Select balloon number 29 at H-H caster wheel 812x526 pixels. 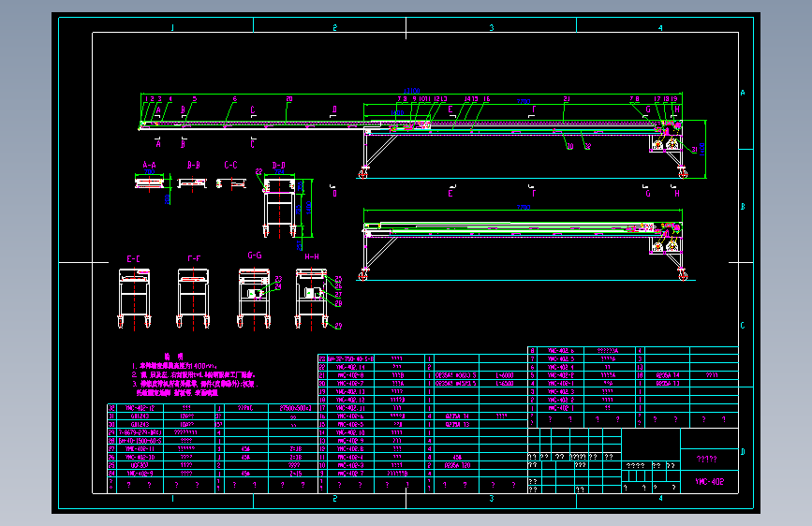(x=338, y=326)
